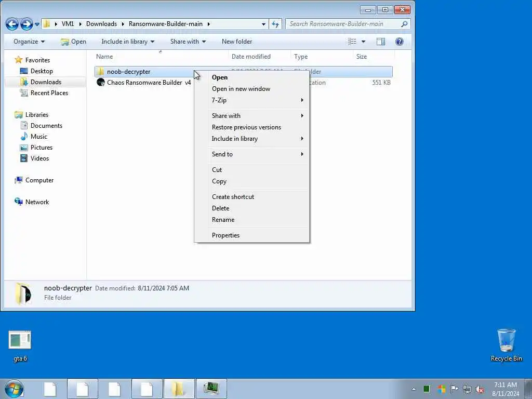Choose Properties in the context menu
This screenshot has width=532, height=399.
click(252, 235)
